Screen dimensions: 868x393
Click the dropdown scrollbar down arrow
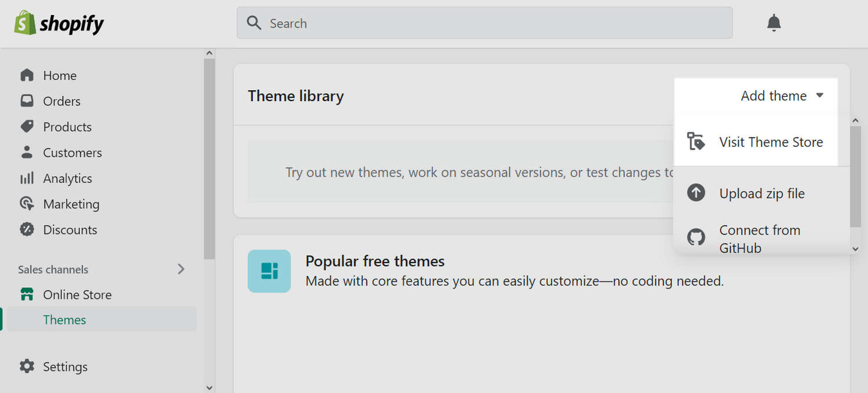pos(856,249)
